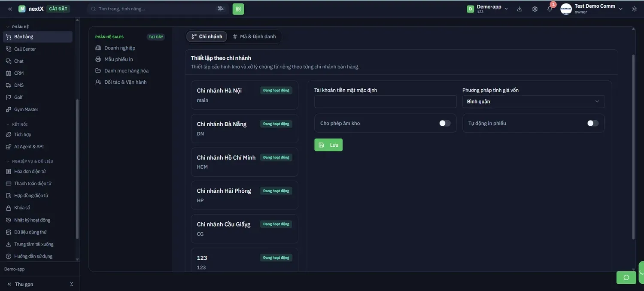This screenshot has height=291, width=644.
Task: Click the Tài khoản tiền mặt mặc định field
Action: coord(386,102)
